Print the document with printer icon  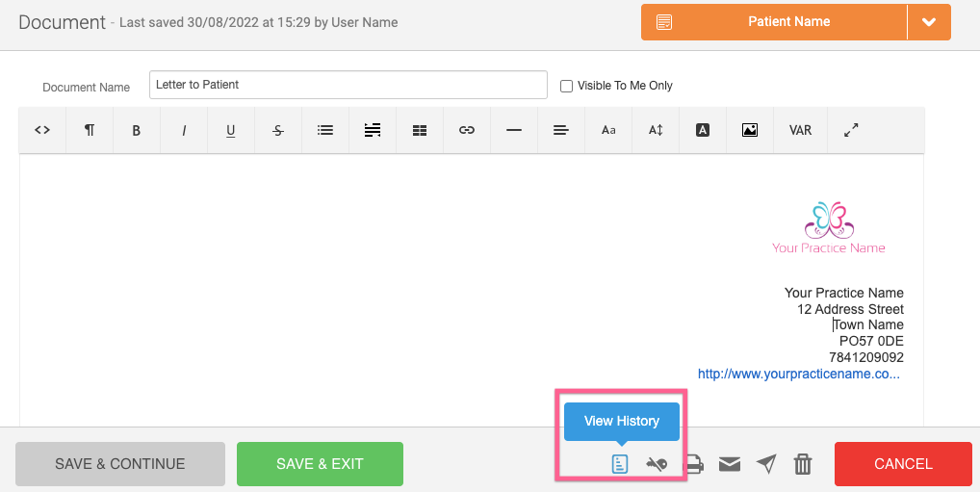tap(693, 465)
